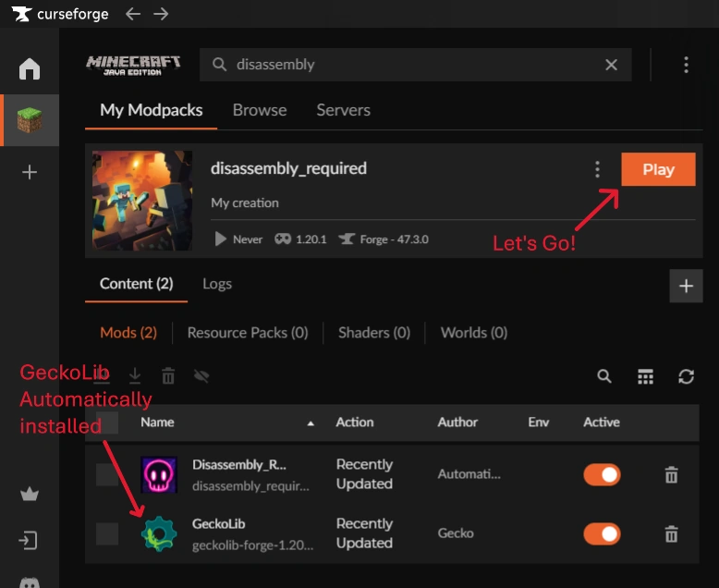Select Shaders (0) filter

coord(374,333)
